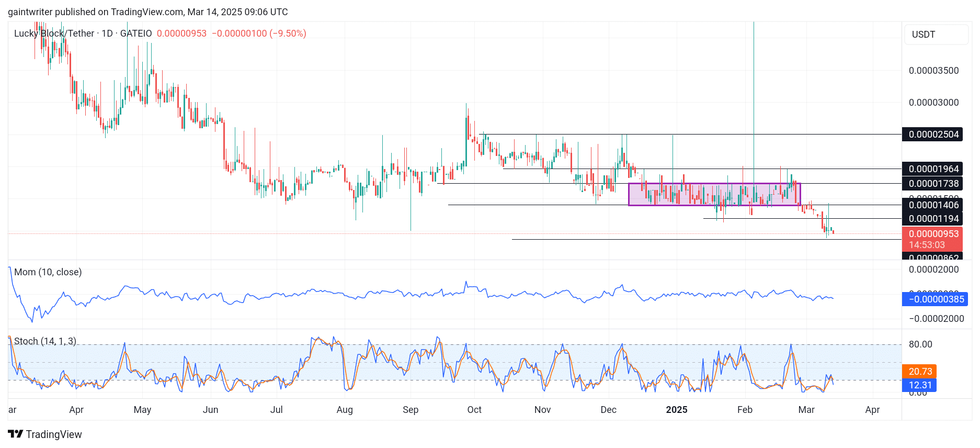
Task: Click the countdown 14:53:03 label
Action: click(927, 245)
